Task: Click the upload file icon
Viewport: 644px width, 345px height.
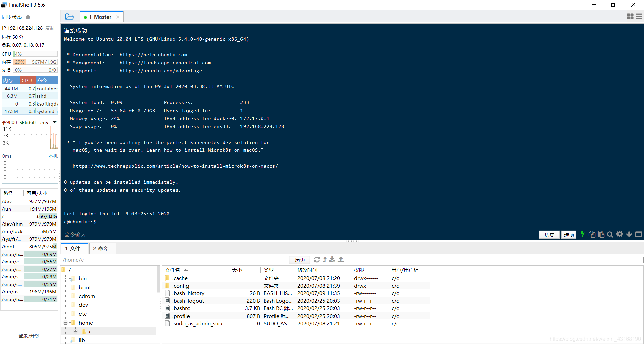Action: click(341, 260)
